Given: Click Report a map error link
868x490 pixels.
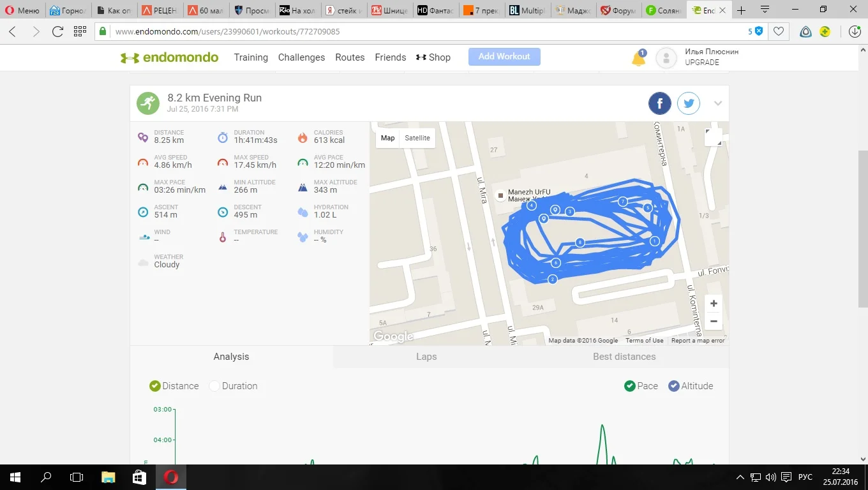Looking at the screenshot, I should coord(698,341).
